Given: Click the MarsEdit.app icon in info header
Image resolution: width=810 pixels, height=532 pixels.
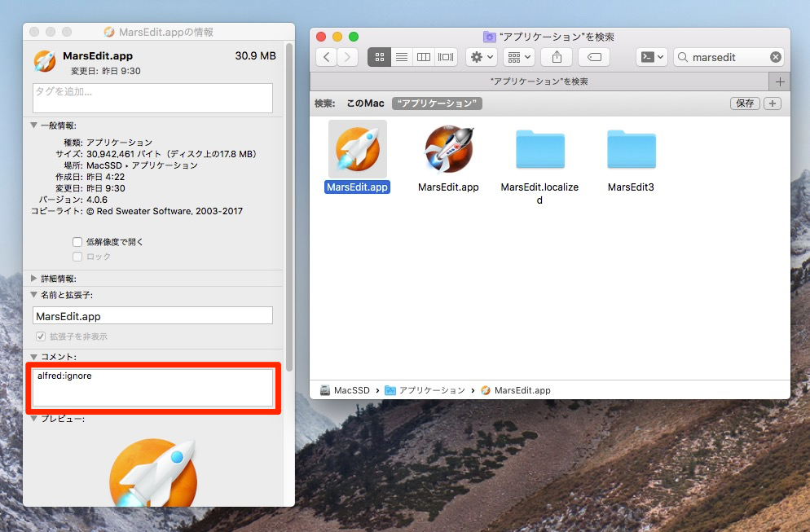Looking at the screenshot, I should (x=45, y=61).
